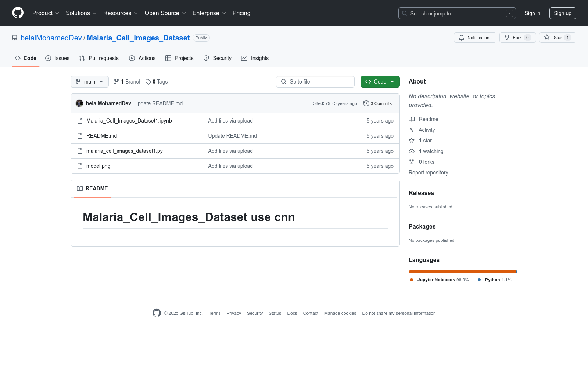Open the Insights tab
The image size is (588, 368).
point(255,58)
